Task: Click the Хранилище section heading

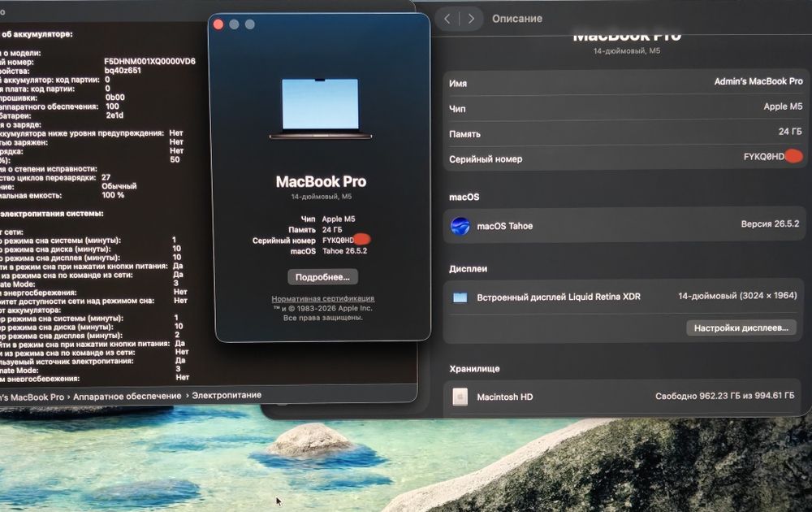Action: (474, 368)
